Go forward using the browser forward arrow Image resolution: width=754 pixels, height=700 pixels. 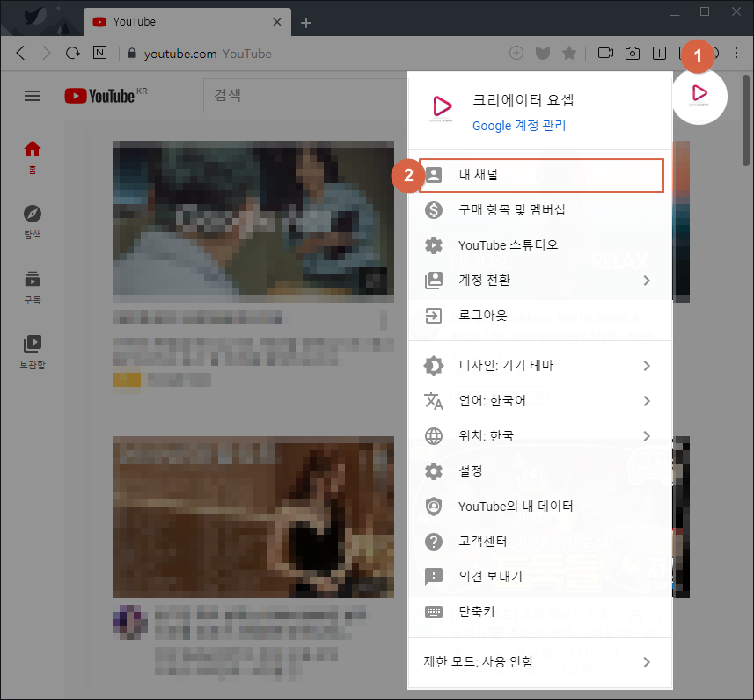(46, 53)
